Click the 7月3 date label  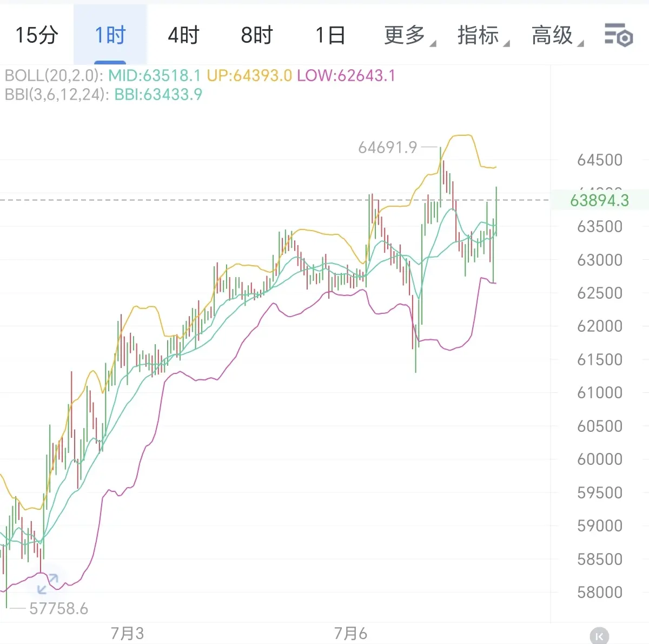click(x=127, y=633)
